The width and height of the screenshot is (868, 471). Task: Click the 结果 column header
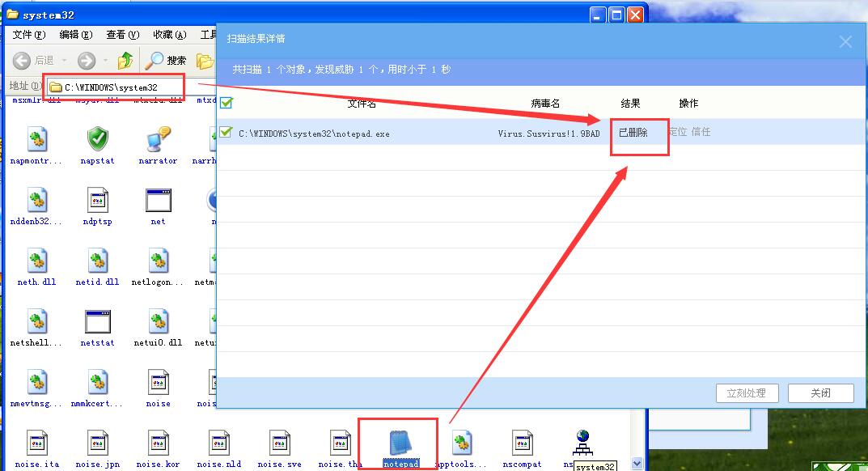pyautogui.click(x=630, y=103)
